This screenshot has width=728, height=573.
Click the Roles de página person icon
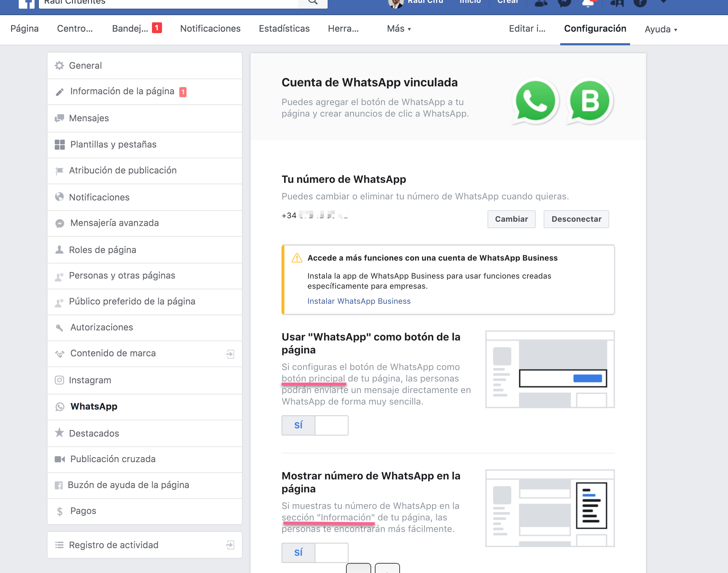click(59, 249)
